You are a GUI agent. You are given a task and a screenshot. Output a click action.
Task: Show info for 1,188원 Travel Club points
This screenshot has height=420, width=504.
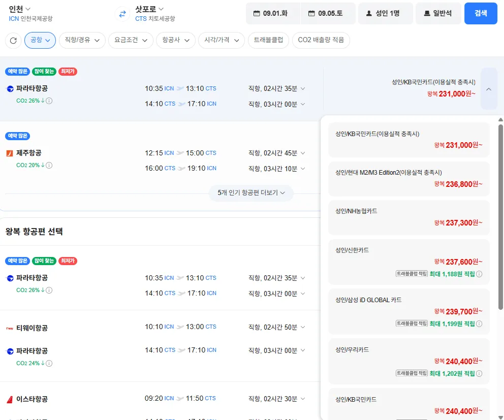[479, 274]
